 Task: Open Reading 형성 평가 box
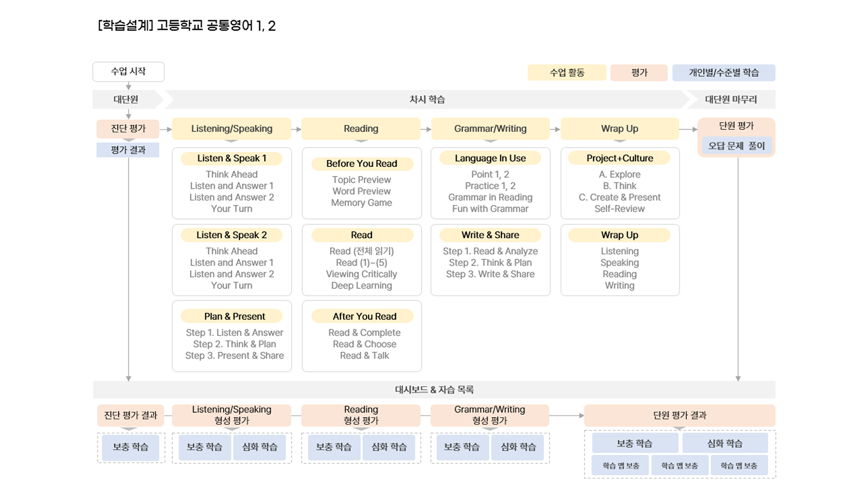[361, 415]
